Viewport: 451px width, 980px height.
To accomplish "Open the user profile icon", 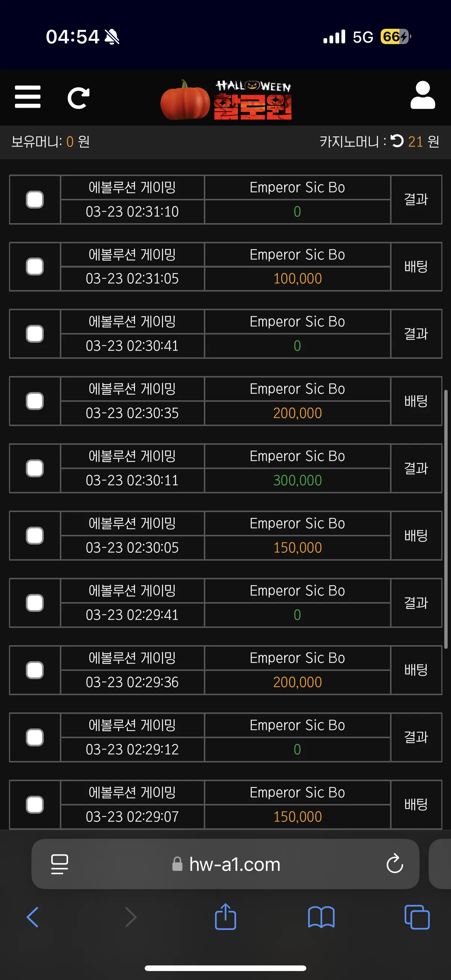I will coord(423,95).
